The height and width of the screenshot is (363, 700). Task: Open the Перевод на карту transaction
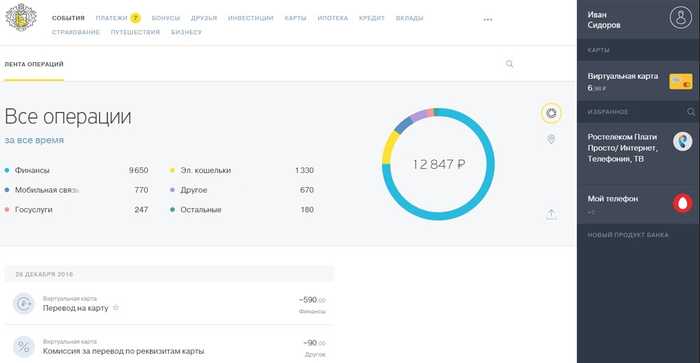[169, 304]
